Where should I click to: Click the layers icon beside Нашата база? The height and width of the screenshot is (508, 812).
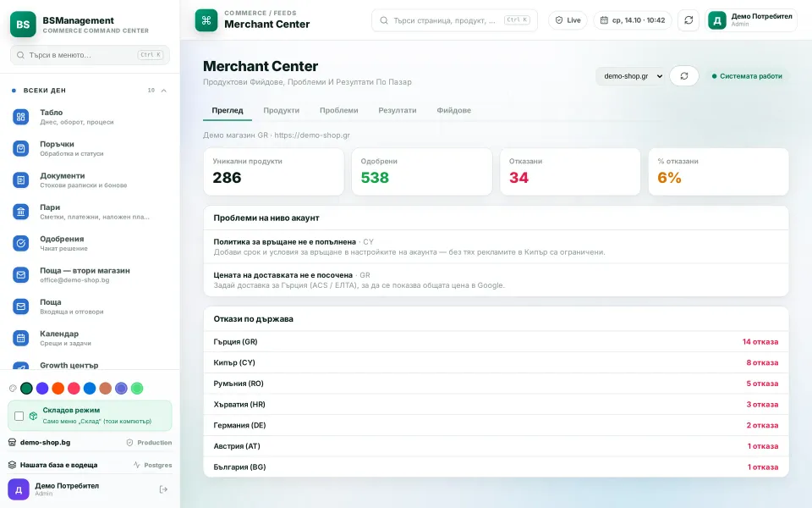point(12,465)
